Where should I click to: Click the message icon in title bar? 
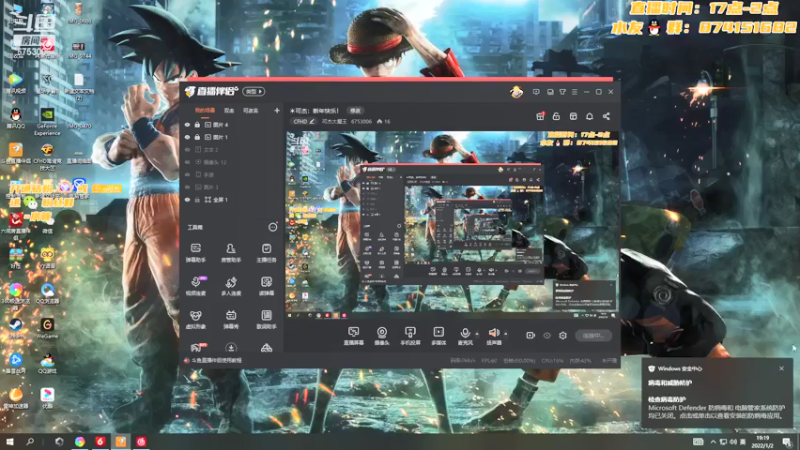tap(536, 92)
